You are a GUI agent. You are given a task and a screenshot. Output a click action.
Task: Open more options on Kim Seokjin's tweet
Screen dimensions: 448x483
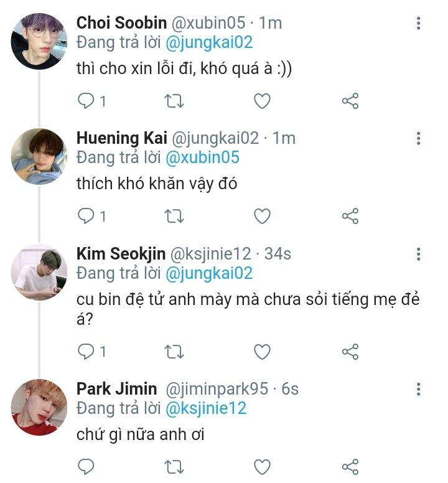418,254
